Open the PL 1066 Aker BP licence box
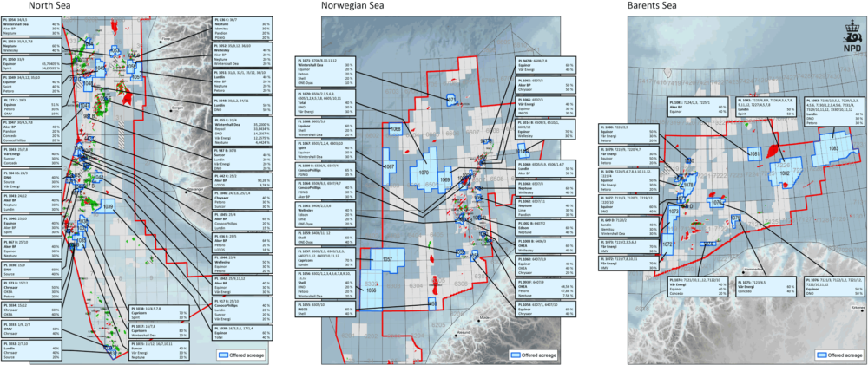The image size is (868, 365). point(545,84)
